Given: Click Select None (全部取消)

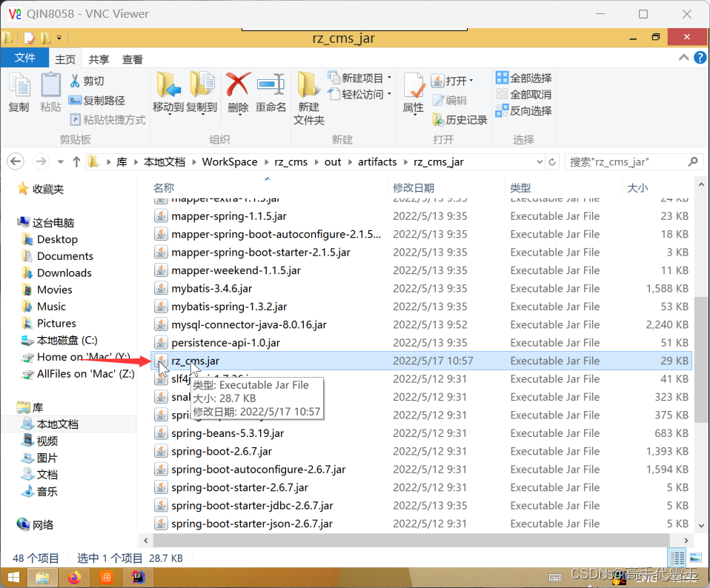Looking at the screenshot, I should (x=523, y=94).
